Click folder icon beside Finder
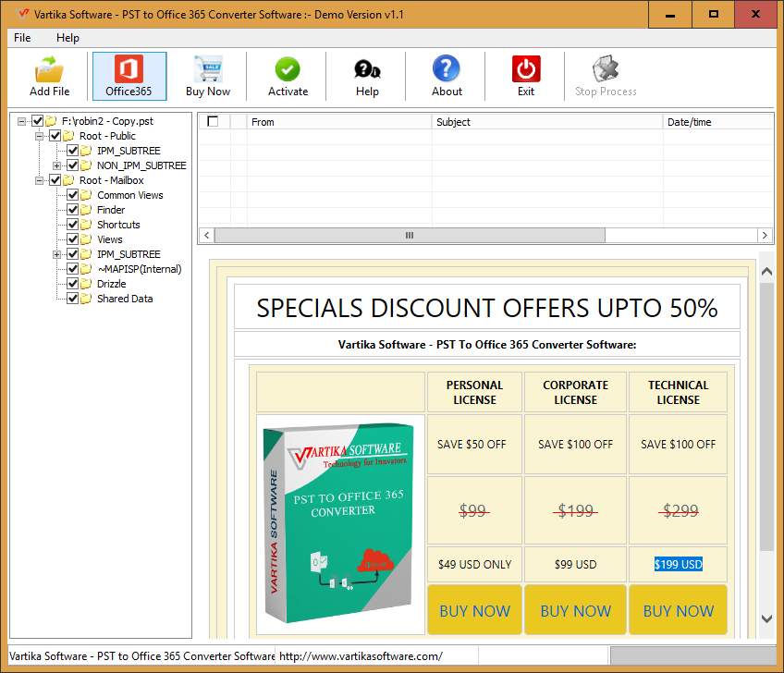The height and width of the screenshot is (673, 784). click(86, 210)
